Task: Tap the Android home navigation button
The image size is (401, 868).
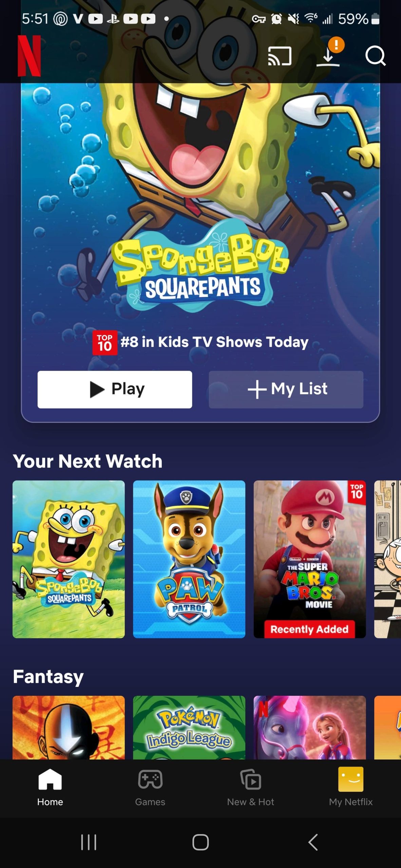Action: point(200,842)
